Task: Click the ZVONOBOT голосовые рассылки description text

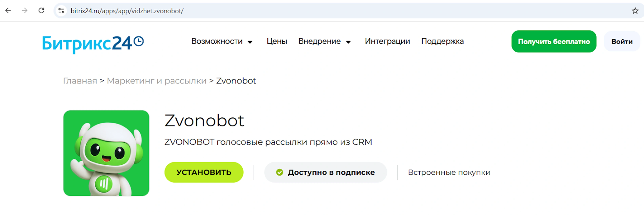Action: coord(268,142)
